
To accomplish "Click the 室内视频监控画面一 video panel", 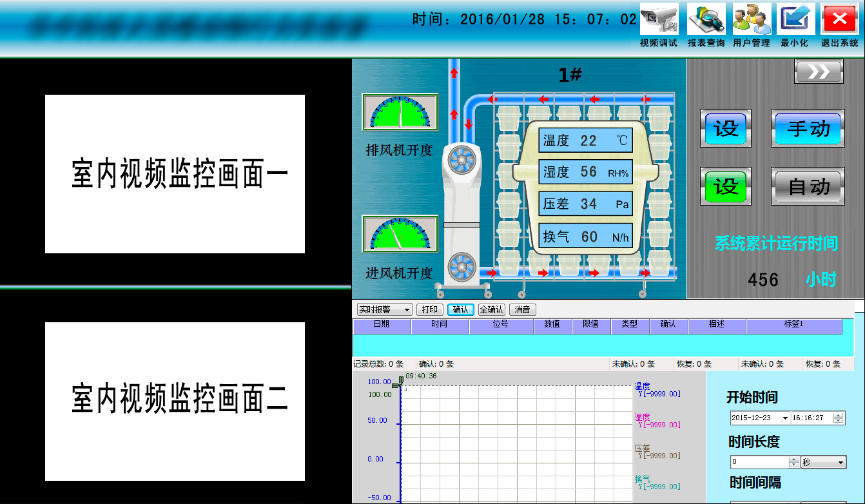I will (x=175, y=174).
